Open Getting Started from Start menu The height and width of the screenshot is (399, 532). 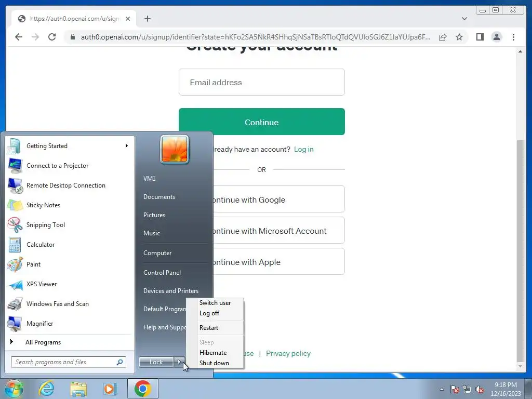70,146
